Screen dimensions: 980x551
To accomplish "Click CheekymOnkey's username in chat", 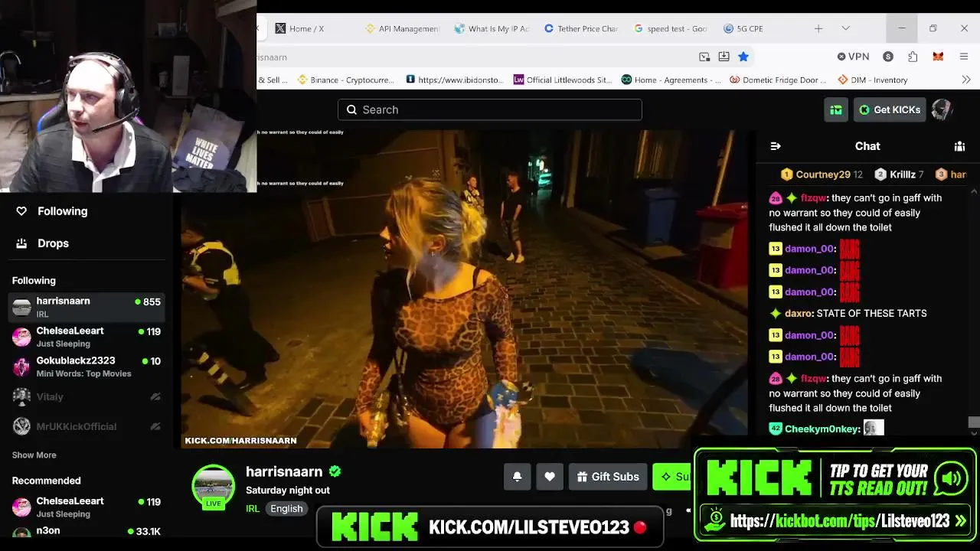I will 822,429.
